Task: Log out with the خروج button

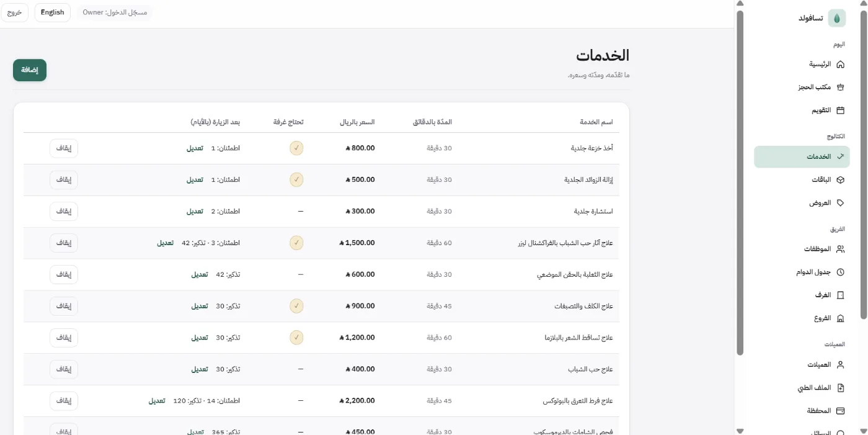Action: [14, 12]
